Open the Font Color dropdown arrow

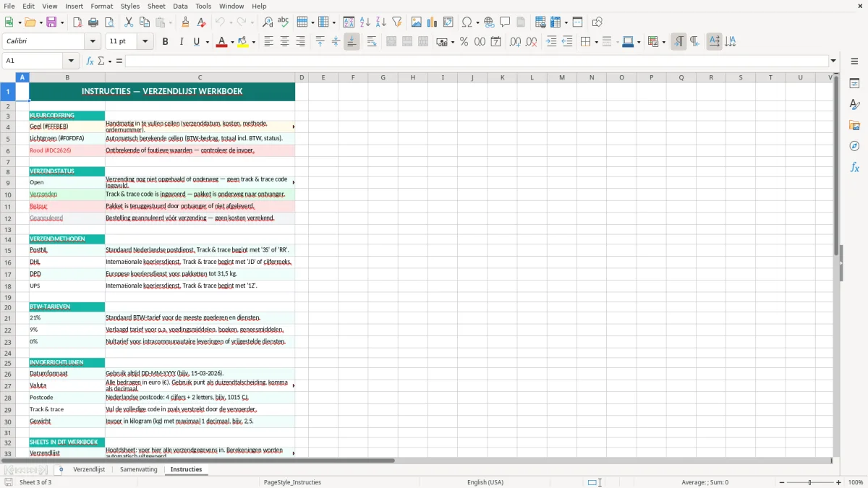[x=232, y=42]
